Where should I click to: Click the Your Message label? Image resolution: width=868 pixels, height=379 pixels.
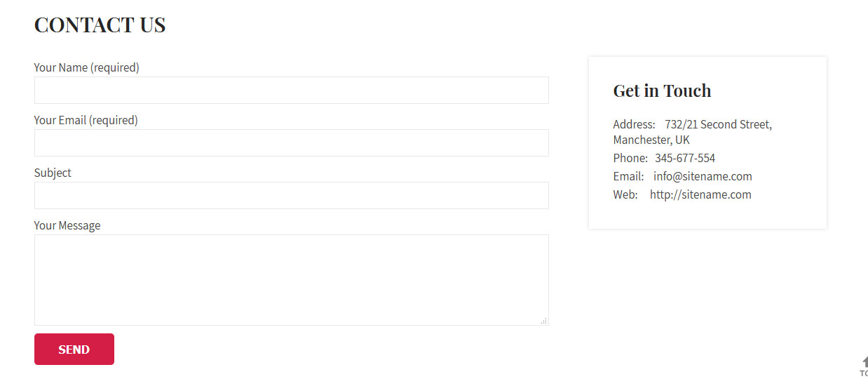point(67,225)
